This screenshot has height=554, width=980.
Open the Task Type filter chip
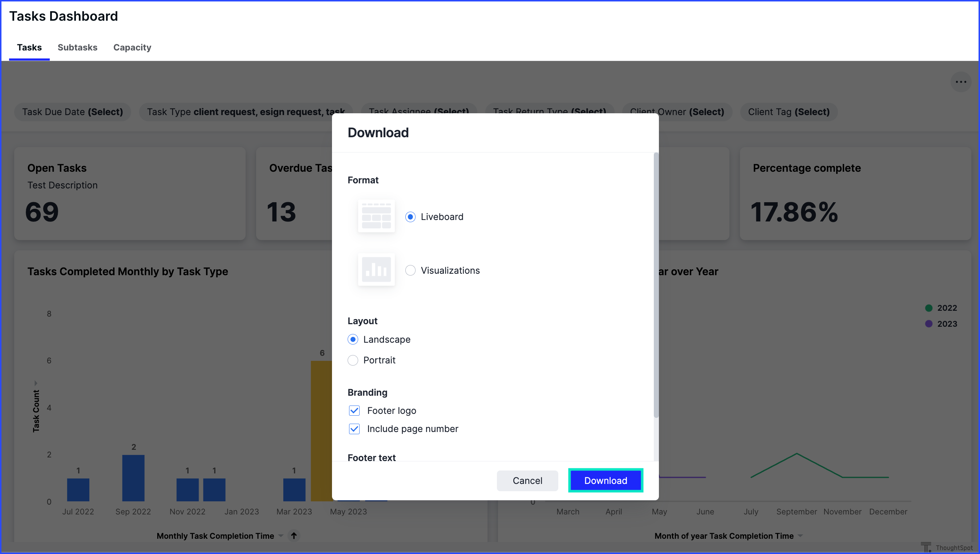pyautogui.click(x=246, y=112)
